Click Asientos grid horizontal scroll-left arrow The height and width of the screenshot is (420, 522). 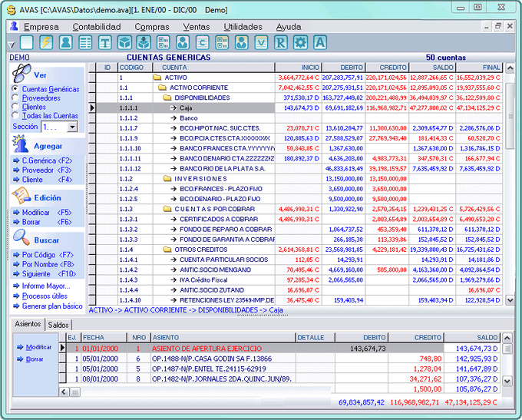tap(64, 392)
